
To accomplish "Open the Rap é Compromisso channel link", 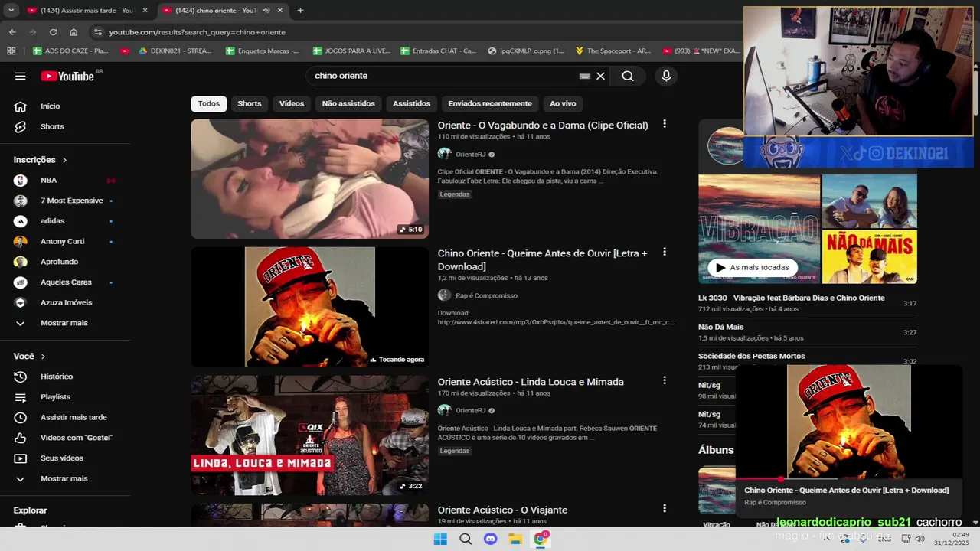I will [x=486, y=295].
